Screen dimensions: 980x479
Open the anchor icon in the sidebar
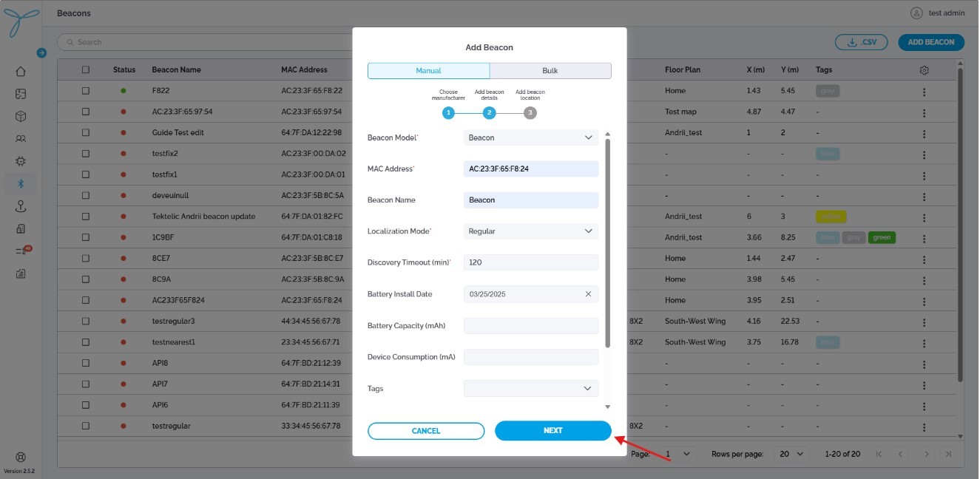21,206
